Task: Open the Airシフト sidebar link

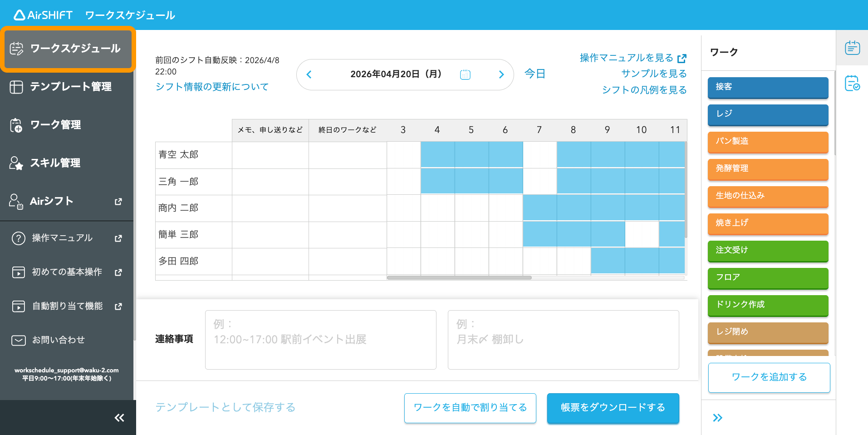Action: tap(67, 201)
